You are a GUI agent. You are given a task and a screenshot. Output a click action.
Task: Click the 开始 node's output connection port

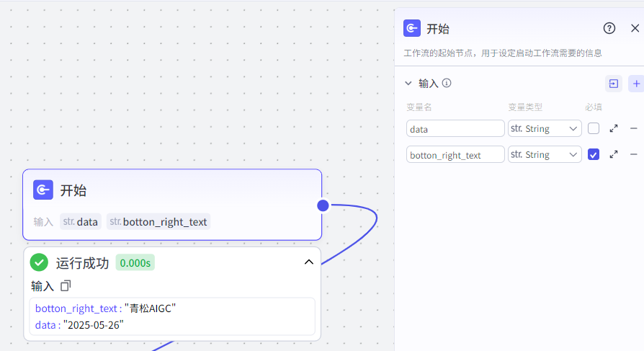click(x=323, y=205)
